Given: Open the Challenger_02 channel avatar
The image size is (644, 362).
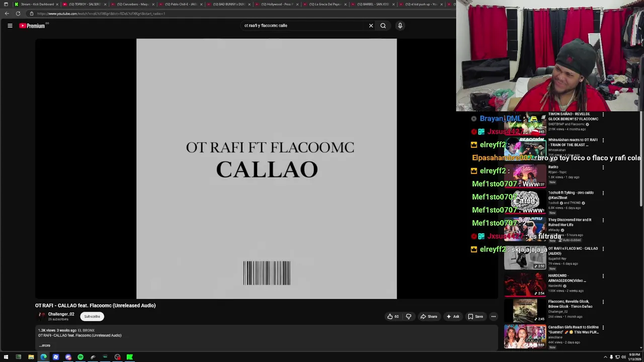Looking at the screenshot, I should [x=41, y=316].
